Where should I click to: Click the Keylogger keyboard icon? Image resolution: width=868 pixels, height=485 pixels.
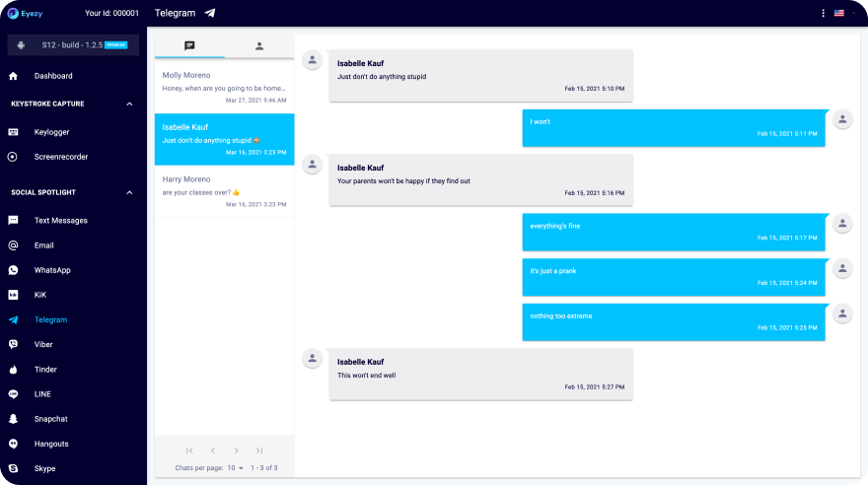pos(13,132)
